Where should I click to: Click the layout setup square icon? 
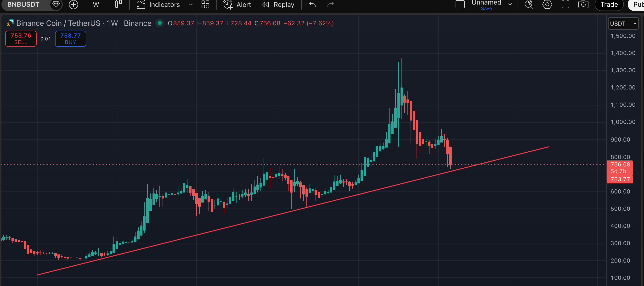460,5
